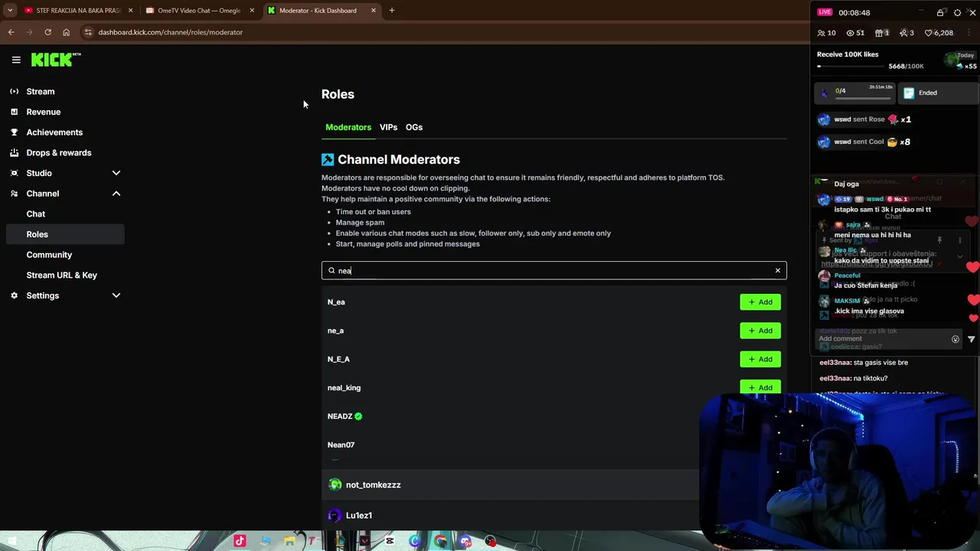This screenshot has width=980, height=551.
Task: Open Chat under Channel
Action: coord(36,214)
